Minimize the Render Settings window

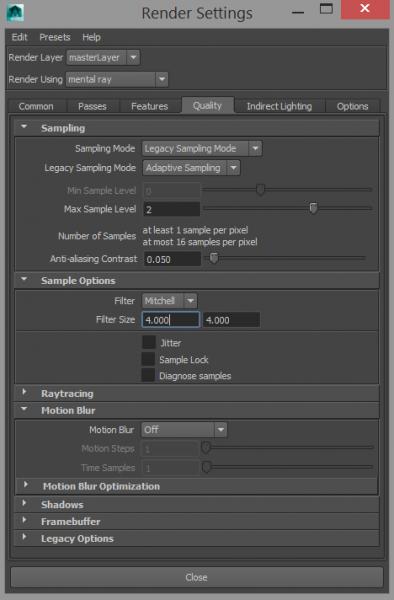coord(298,12)
